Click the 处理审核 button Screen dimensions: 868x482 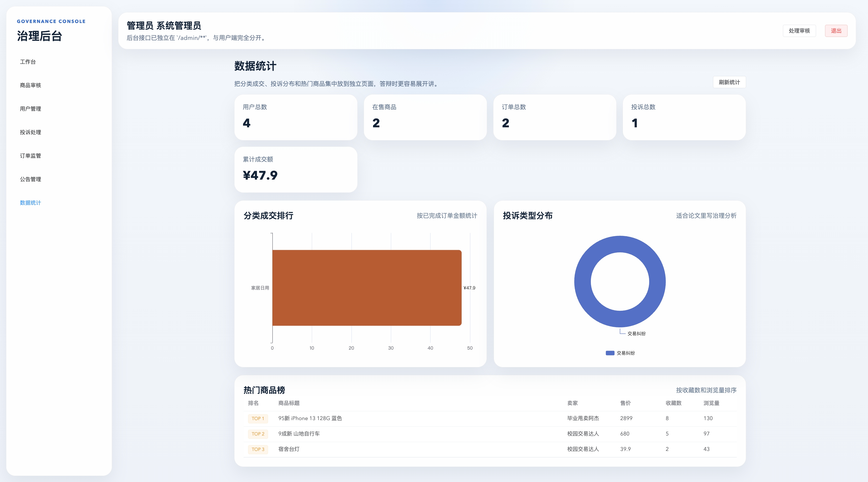pos(799,31)
